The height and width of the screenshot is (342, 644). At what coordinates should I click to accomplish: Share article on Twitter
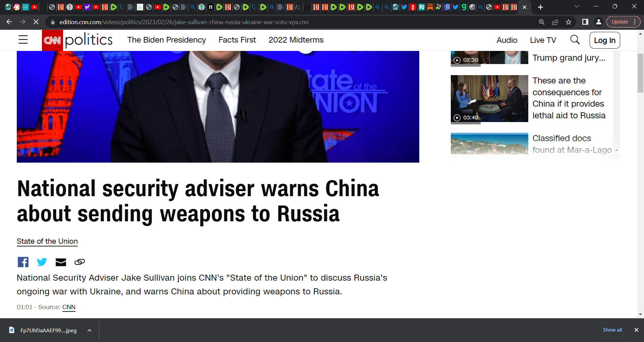(42, 262)
